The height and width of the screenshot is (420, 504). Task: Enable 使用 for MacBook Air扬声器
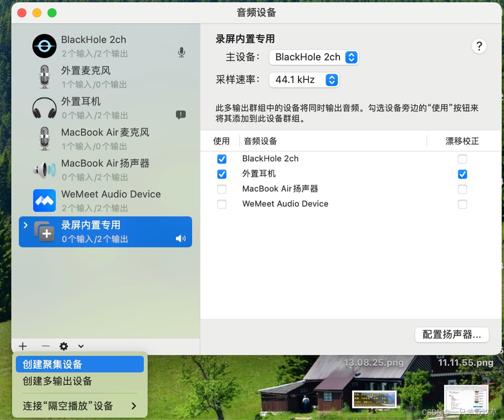(x=222, y=189)
